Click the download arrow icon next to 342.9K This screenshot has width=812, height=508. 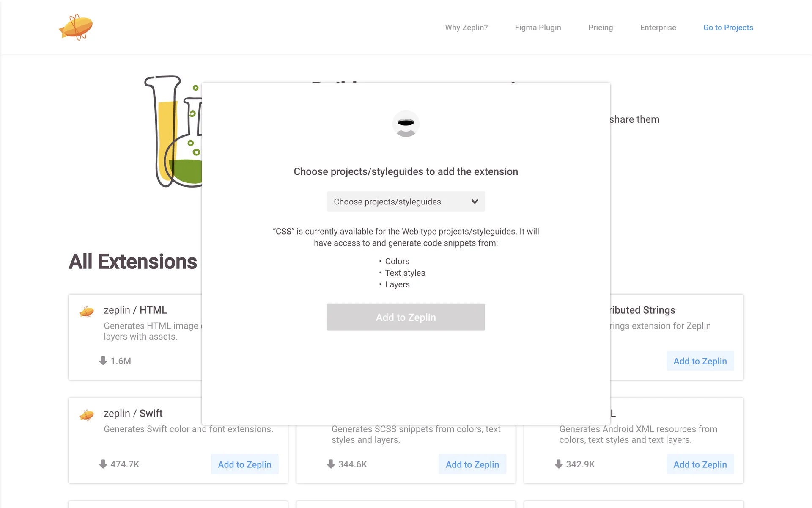(x=558, y=464)
